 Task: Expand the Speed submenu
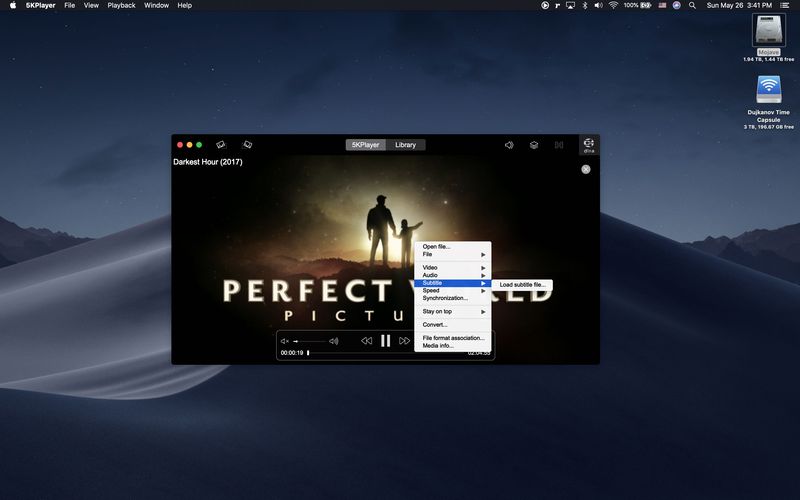pyautogui.click(x=453, y=290)
